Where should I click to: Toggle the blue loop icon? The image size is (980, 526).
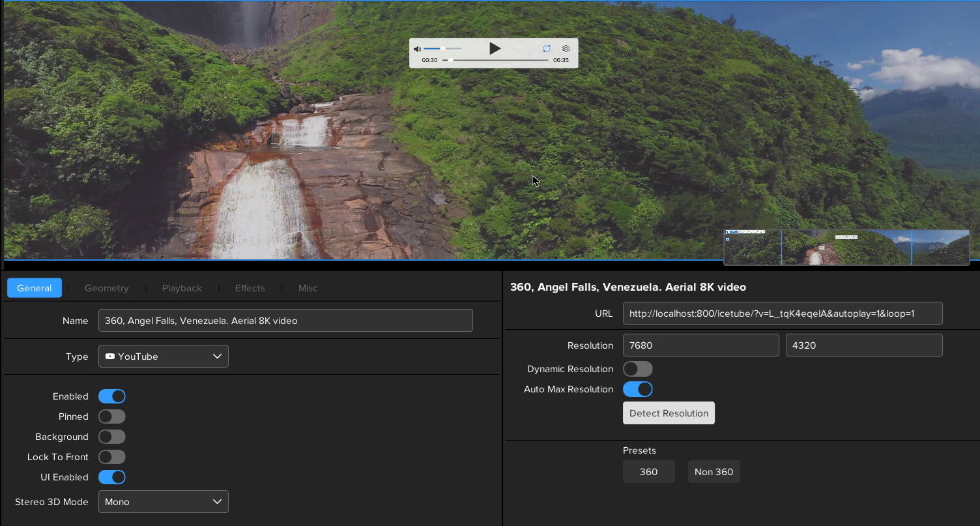point(547,49)
